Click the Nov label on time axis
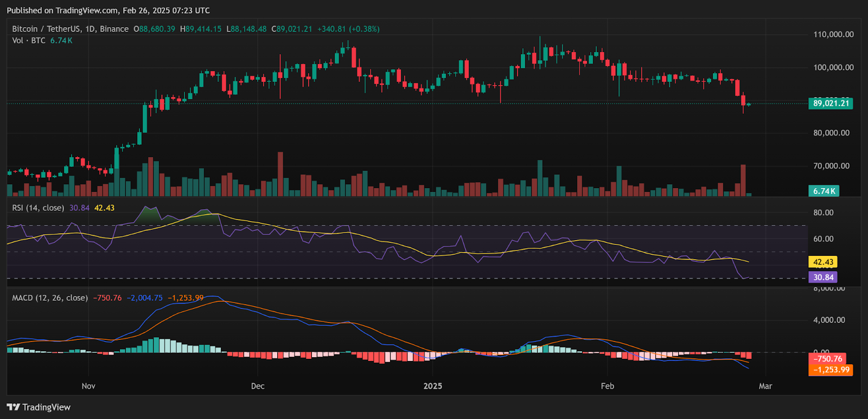 (x=88, y=386)
